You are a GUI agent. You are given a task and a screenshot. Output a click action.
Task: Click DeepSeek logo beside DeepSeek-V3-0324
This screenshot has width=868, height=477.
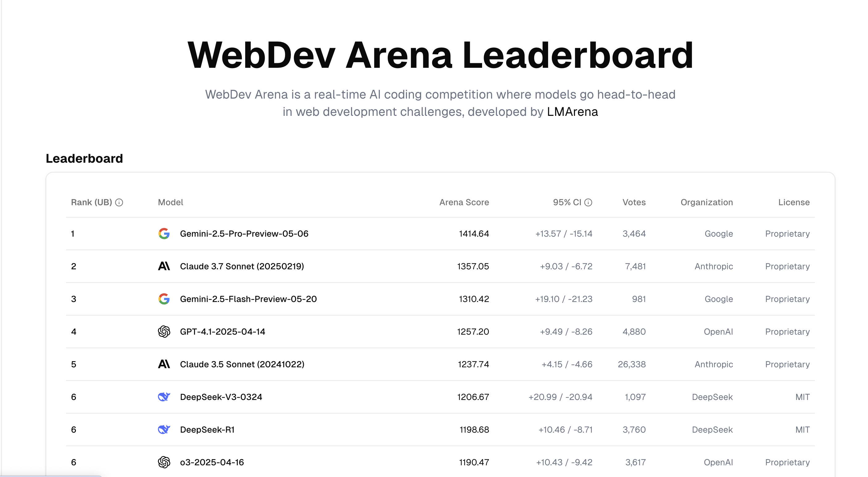click(x=164, y=397)
